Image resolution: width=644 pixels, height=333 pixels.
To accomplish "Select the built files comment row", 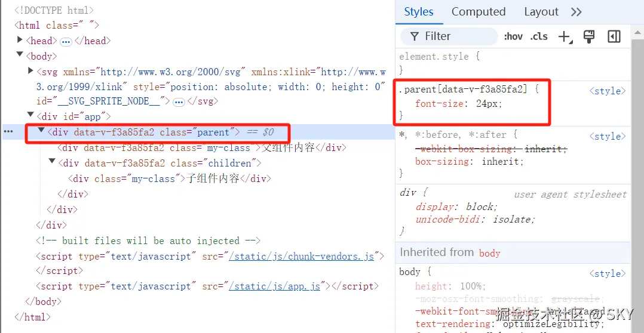I will tap(148, 240).
